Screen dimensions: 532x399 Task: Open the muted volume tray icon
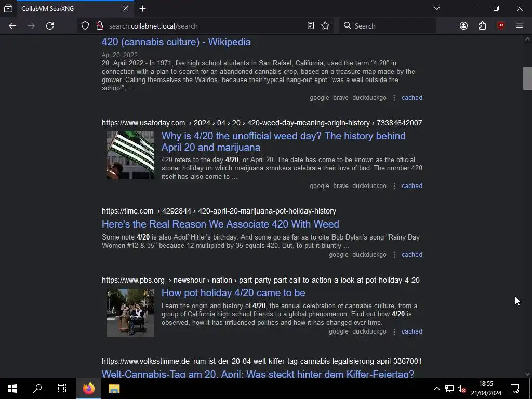461,389
